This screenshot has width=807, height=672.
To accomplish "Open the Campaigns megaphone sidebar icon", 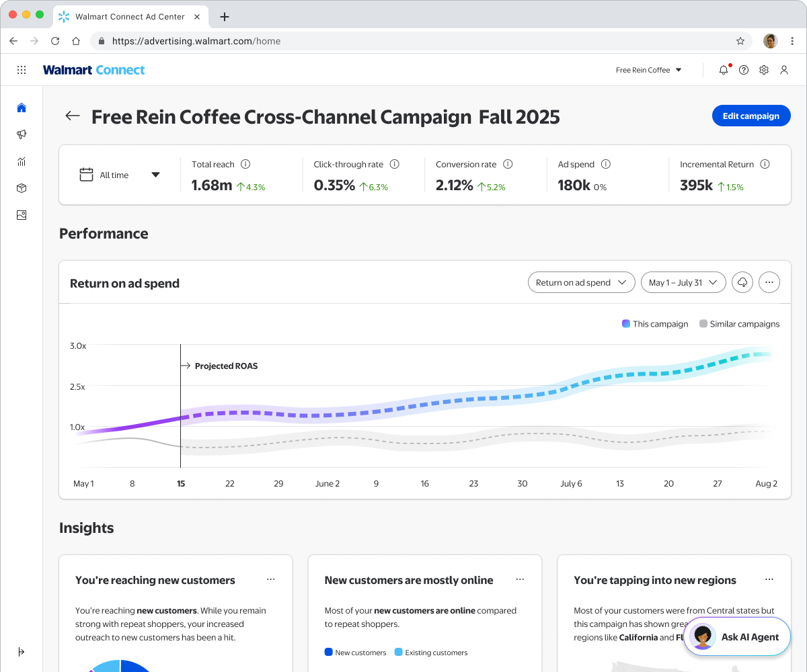I will pyautogui.click(x=22, y=134).
